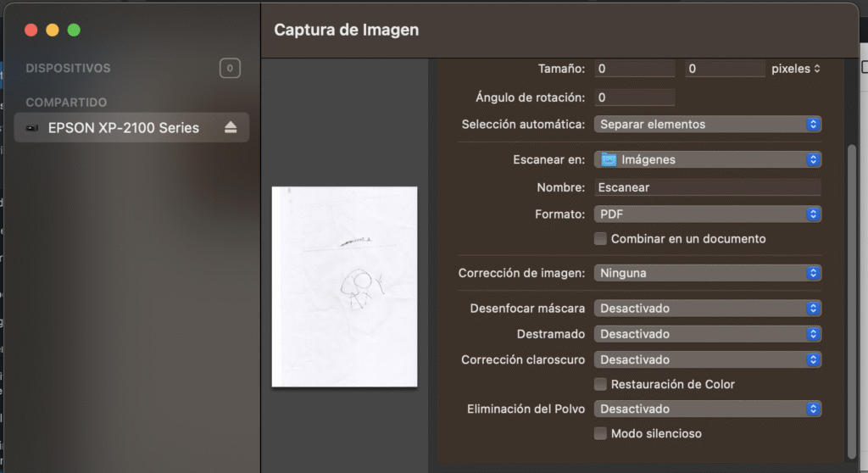The image size is (868, 473).
Task: Enable Combinar en un documento checkbox
Action: (600, 239)
